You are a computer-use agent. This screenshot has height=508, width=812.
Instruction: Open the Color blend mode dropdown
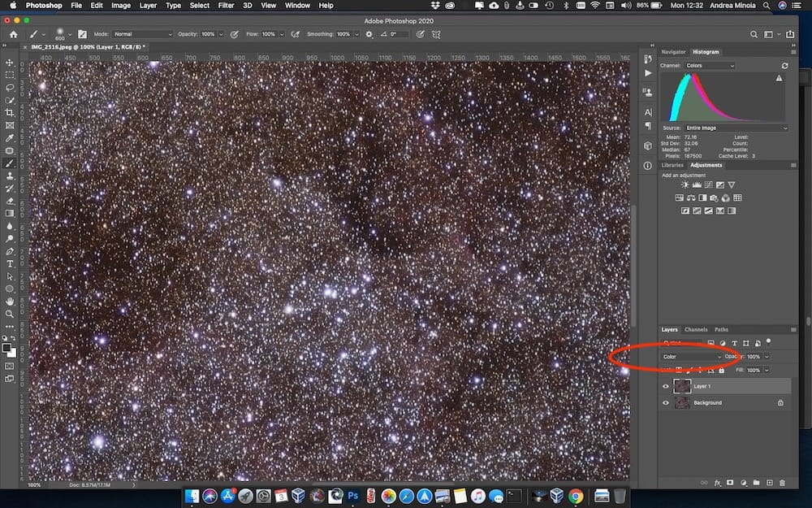tap(690, 356)
